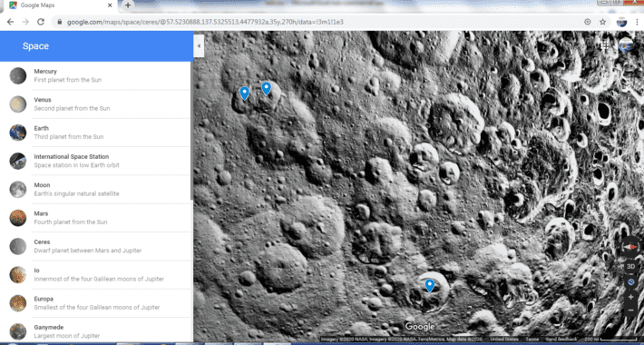Reload the page with refresh icon

pyautogui.click(x=41, y=22)
